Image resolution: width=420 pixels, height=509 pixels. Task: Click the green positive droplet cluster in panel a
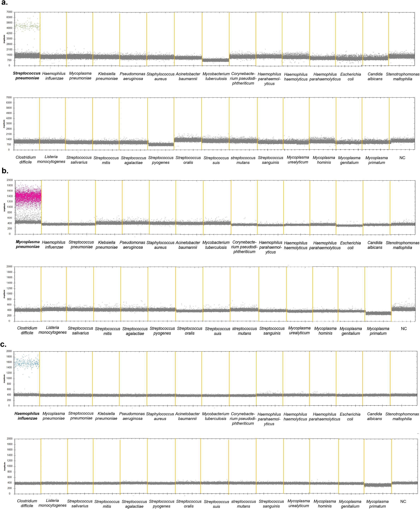[x=27, y=26]
